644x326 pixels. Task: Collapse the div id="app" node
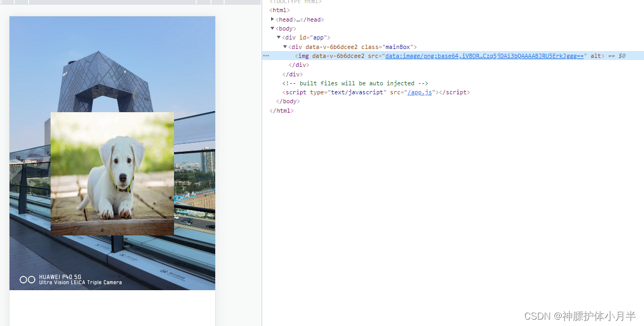point(279,37)
